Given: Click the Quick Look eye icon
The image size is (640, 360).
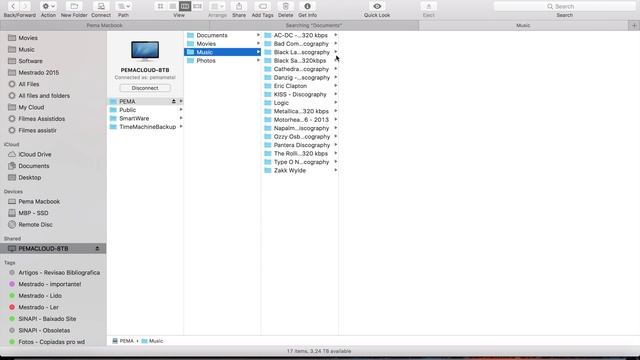Looking at the screenshot, I should click(x=377, y=6).
